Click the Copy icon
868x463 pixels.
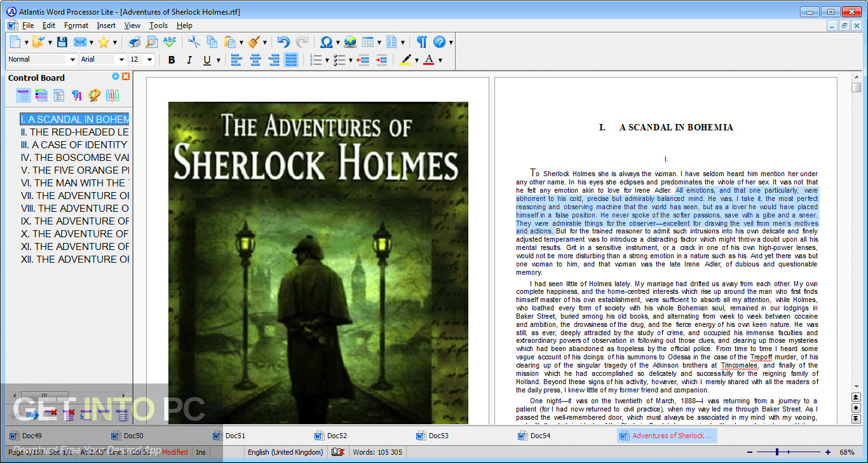pos(212,42)
